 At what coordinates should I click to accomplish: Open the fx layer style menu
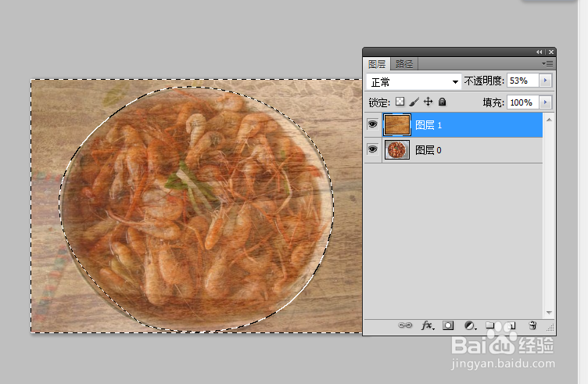pyautogui.click(x=427, y=325)
